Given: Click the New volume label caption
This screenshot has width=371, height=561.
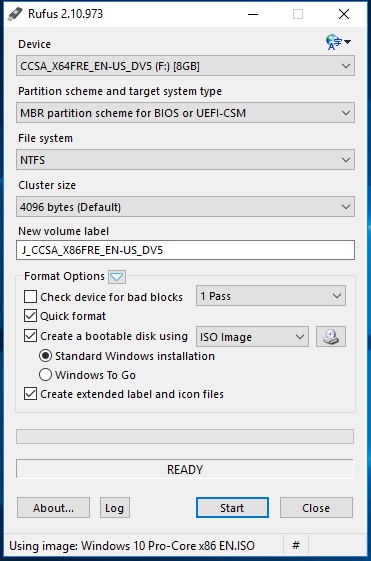Looking at the screenshot, I should coord(63,231).
